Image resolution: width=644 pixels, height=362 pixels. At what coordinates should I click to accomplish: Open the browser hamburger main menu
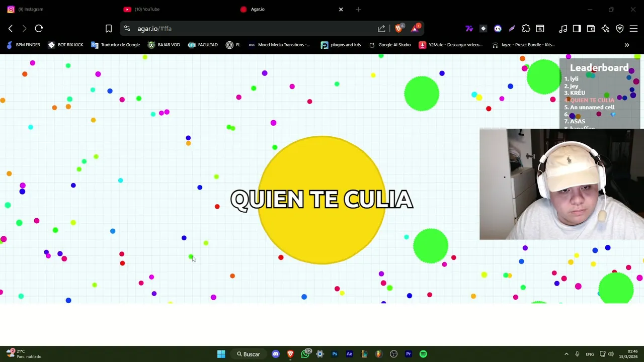point(633,29)
